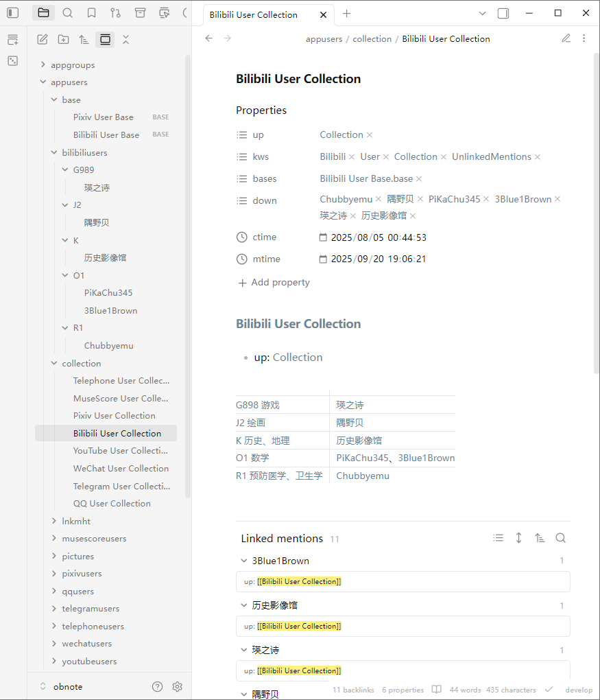Image resolution: width=600 pixels, height=700 pixels.
Task: Collapse the 3Blue1Brown linked mention
Action: point(243,561)
